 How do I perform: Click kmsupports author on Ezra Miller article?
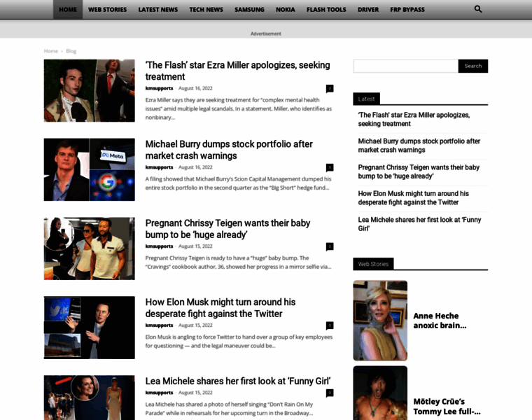[x=159, y=88]
